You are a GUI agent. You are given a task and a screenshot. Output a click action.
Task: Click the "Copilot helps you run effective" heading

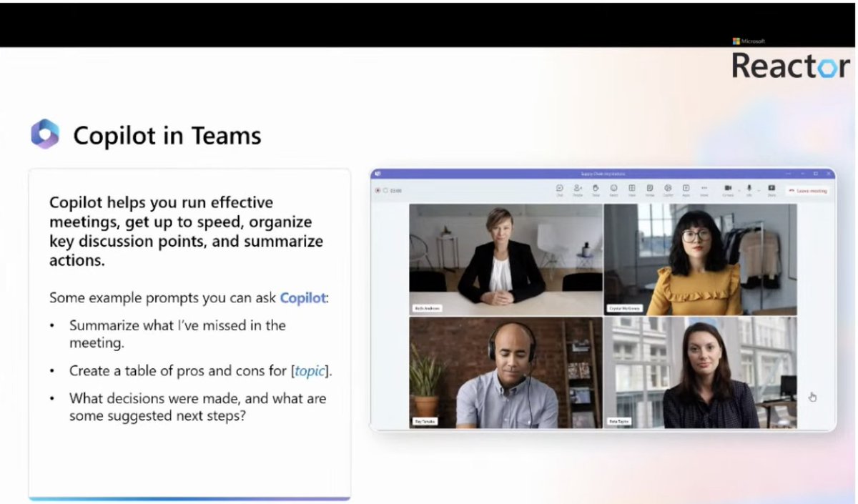coord(186,231)
